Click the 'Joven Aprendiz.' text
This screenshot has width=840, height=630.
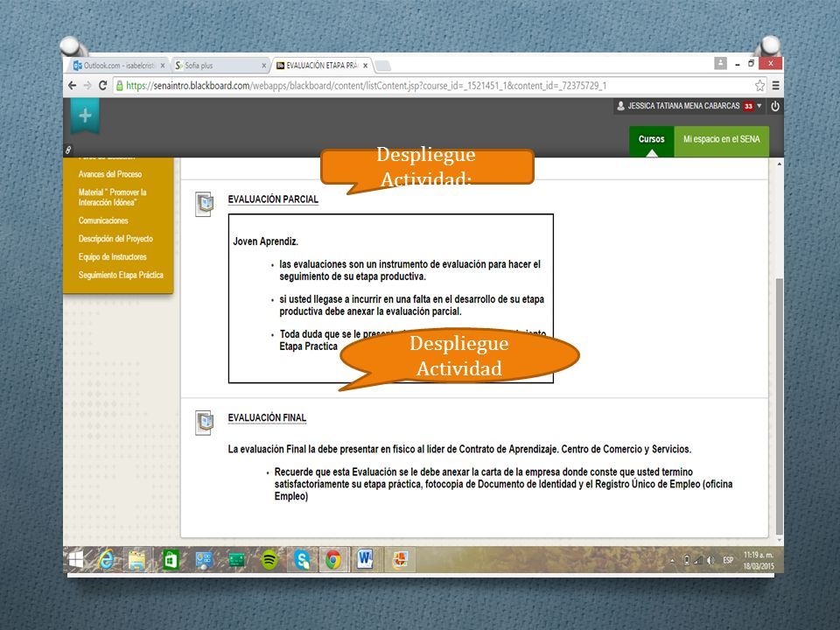coord(265,241)
